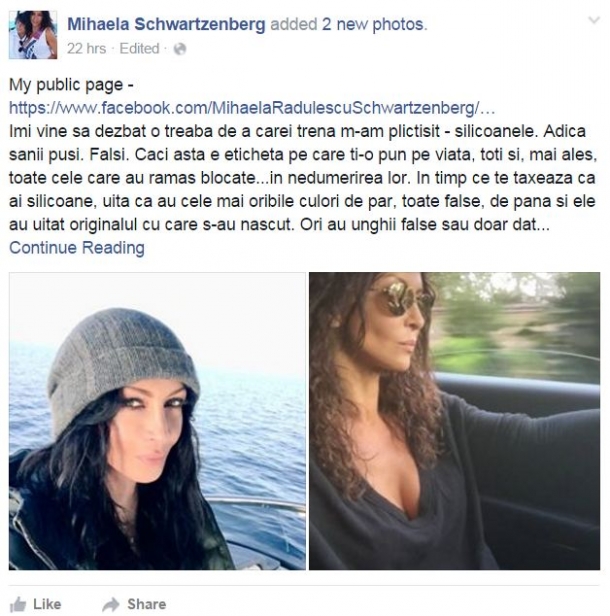
Task: Click the Romanian post body paragraph
Action: point(303,178)
